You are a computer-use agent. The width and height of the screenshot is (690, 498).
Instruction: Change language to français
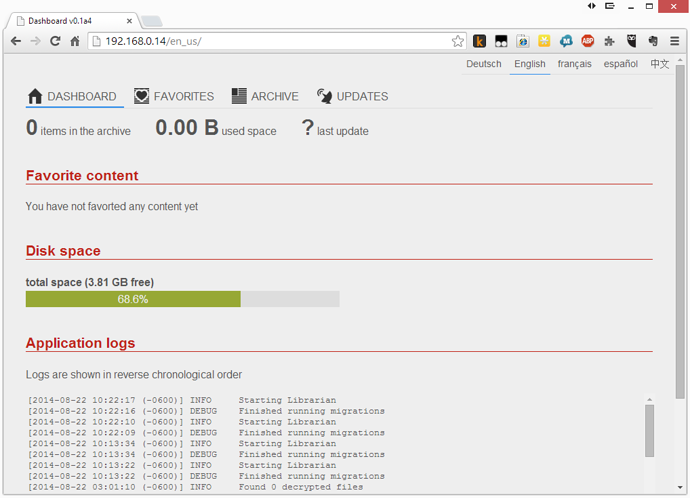(x=574, y=64)
